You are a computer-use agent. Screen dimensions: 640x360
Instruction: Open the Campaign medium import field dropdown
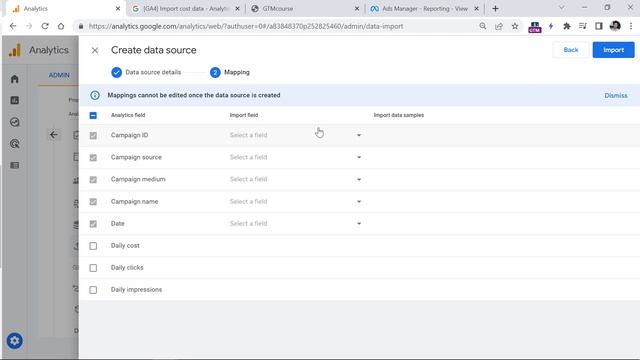[296, 179]
